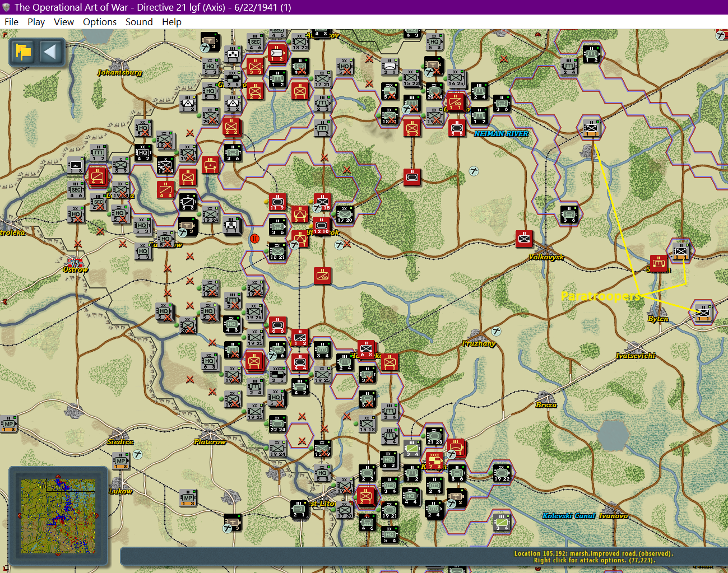Click the Platerow city label

(210, 442)
